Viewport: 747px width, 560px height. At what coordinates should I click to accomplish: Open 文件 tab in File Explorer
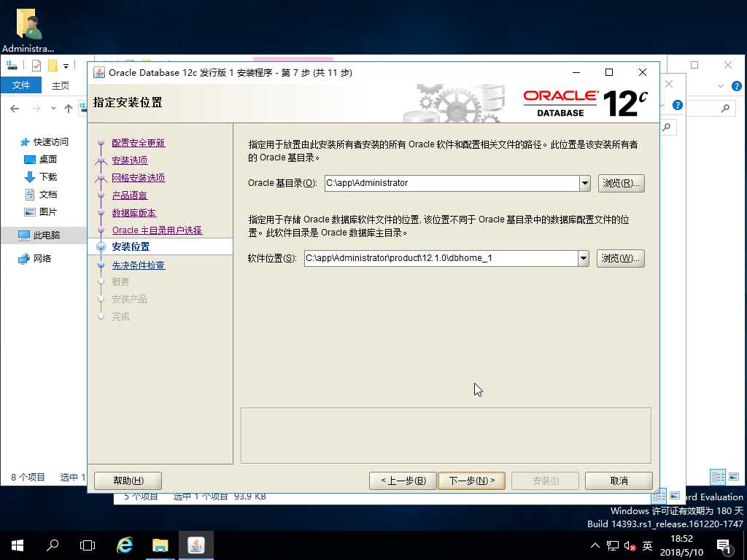coord(21,85)
